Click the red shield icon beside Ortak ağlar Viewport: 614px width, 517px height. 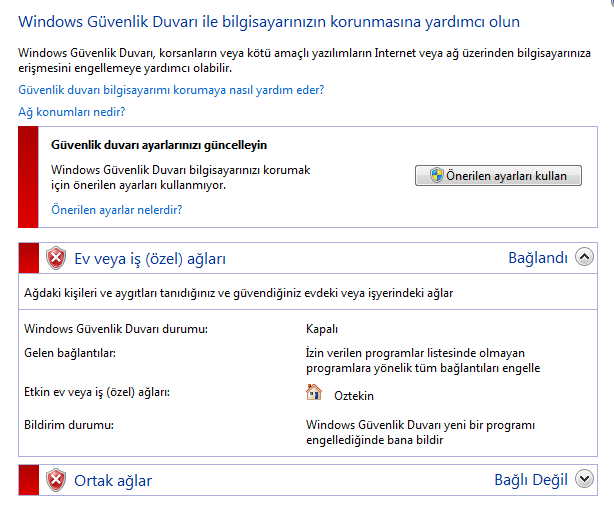(x=56, y=480)
